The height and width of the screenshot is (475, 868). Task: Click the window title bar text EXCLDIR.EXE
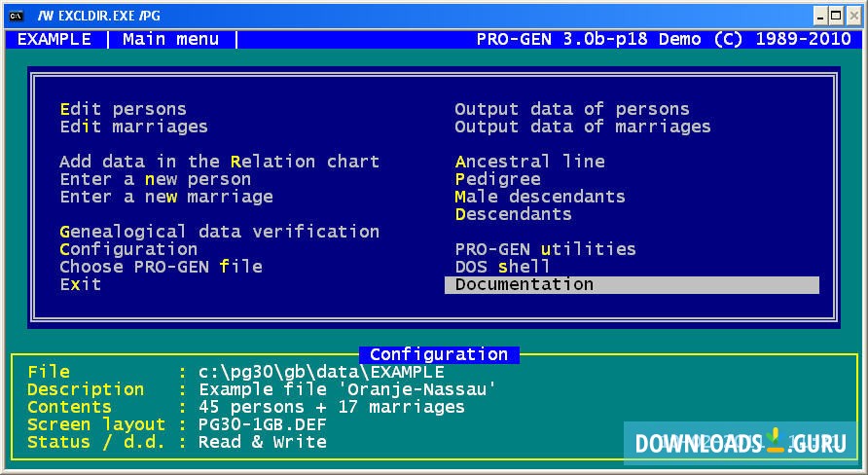pos(96,16)
